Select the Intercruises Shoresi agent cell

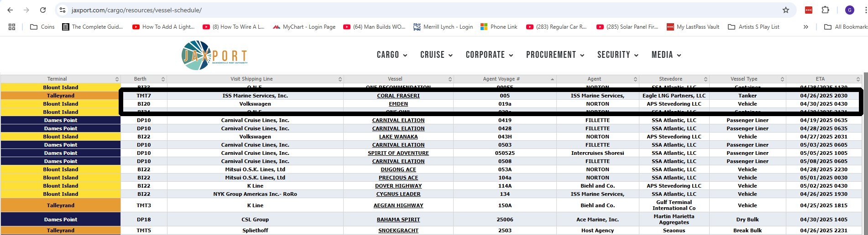coord(597,153)
